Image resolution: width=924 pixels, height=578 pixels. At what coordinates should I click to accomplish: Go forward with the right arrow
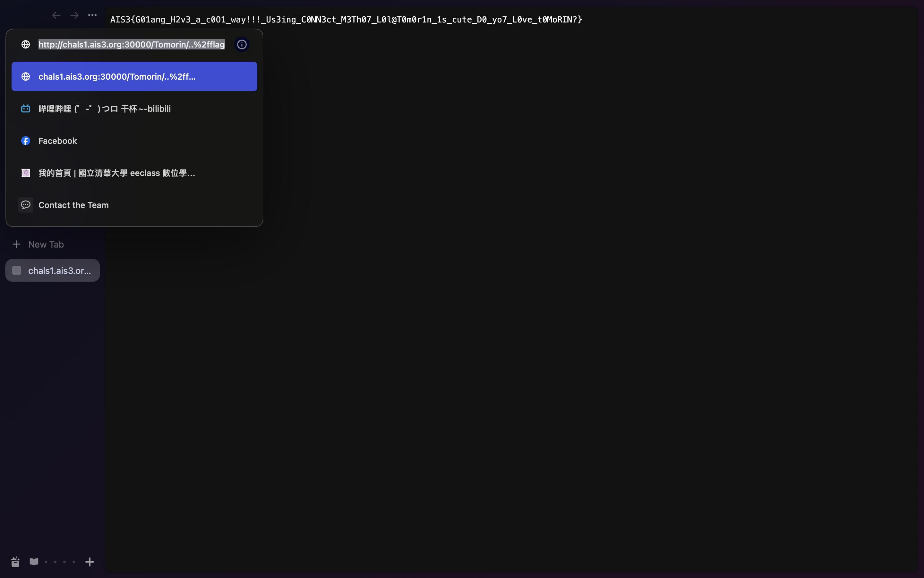click(74, 15)
